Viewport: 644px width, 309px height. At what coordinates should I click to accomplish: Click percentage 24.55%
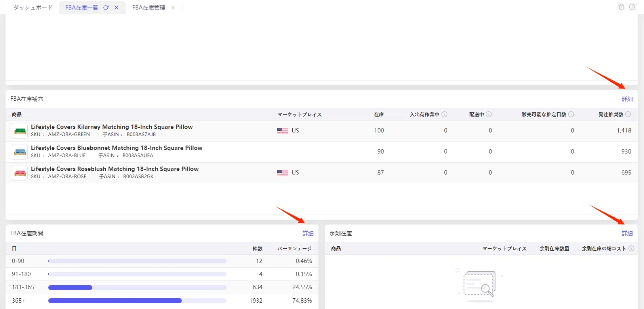pos(302,287)
